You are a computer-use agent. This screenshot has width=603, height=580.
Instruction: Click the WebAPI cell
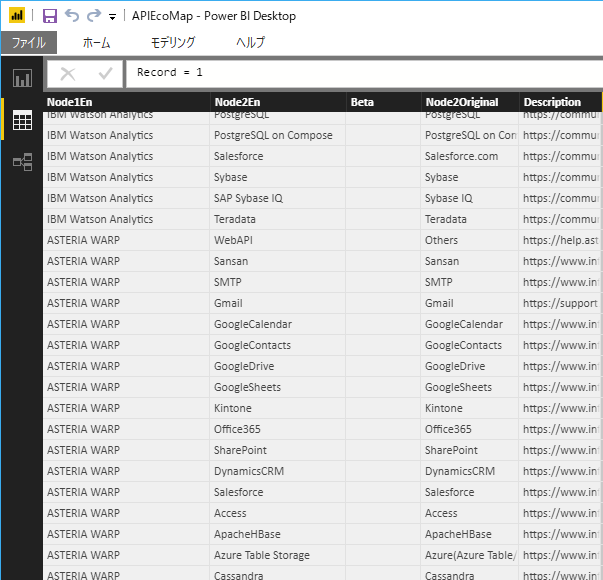coord(278,240)
